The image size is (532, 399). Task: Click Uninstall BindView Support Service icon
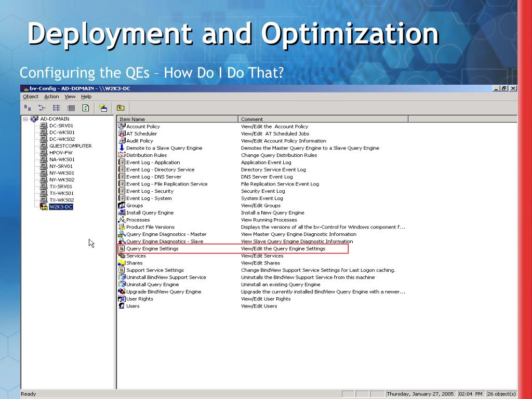[122, 277]
